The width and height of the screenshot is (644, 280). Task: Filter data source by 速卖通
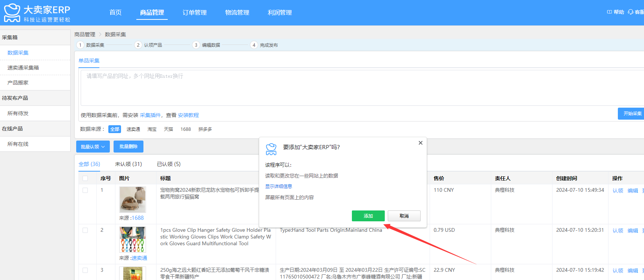pyautogui.click(x=133, y=129)
